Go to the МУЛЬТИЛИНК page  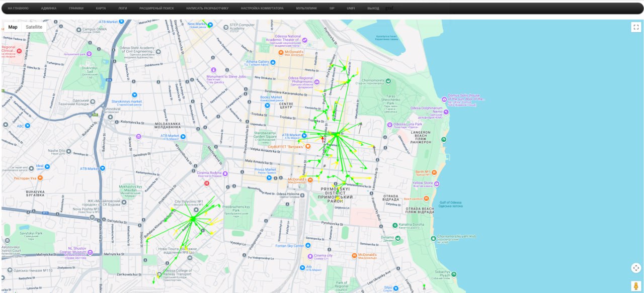[x=306, y=9]
